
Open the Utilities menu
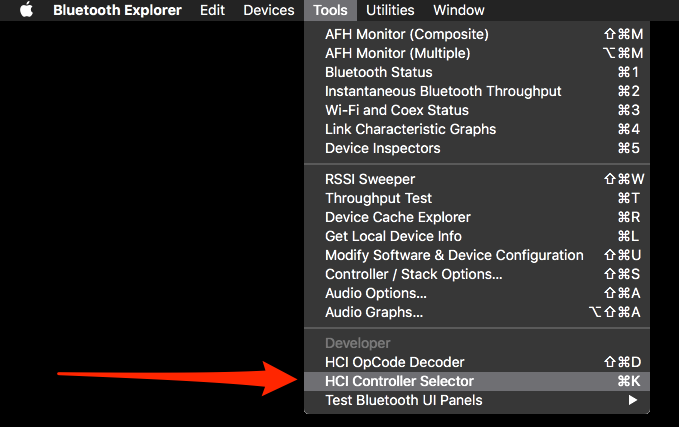point(390,10)
